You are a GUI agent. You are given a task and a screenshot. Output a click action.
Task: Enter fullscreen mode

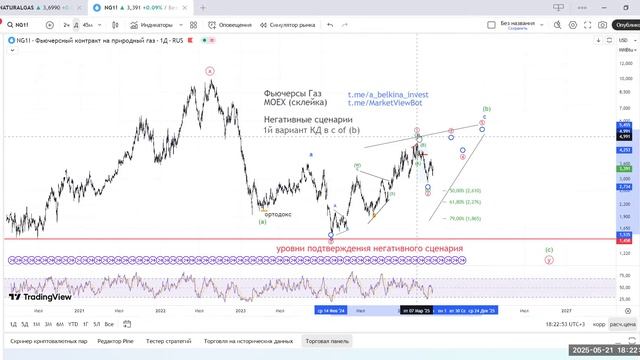pyautogui.click(x=587, y=25)
